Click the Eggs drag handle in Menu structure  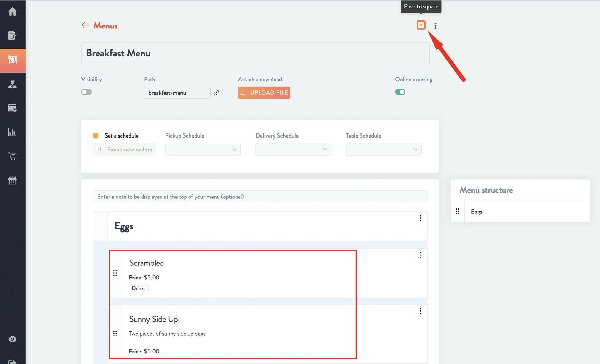pos(457,211)
